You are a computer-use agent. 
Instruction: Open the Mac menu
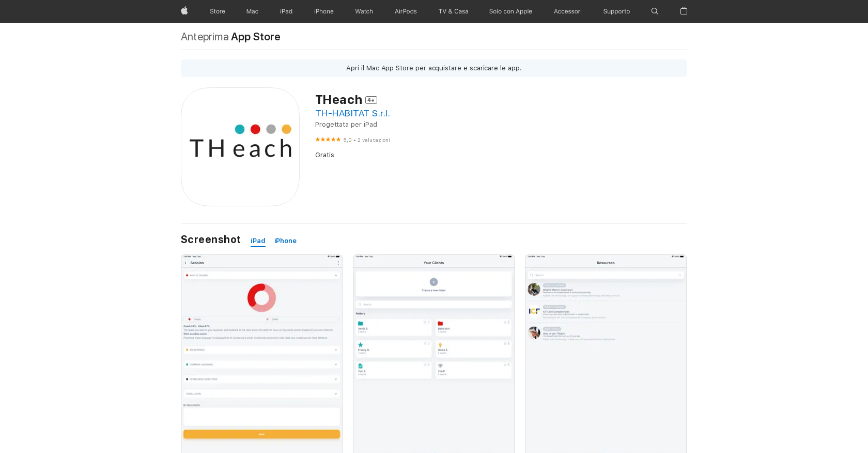pos(252,11)
